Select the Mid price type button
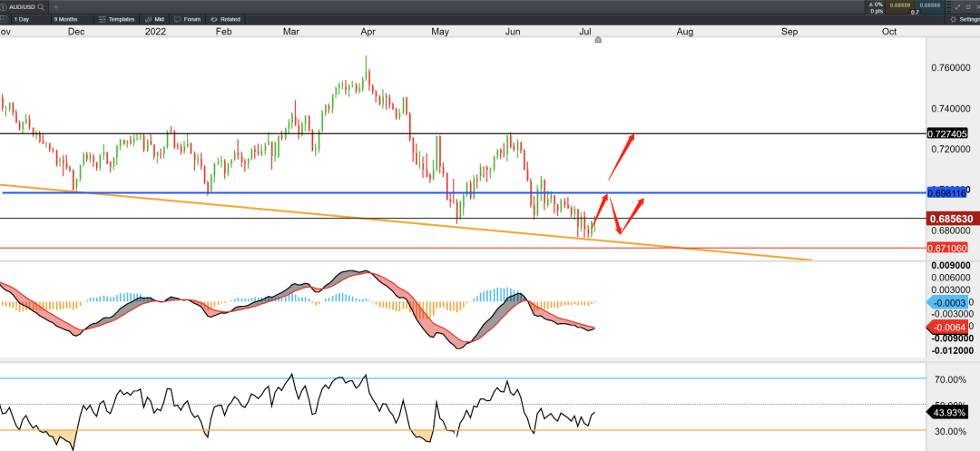Image resolution: width=980 pixels, height=451 pixels. (x=154, y=19)
